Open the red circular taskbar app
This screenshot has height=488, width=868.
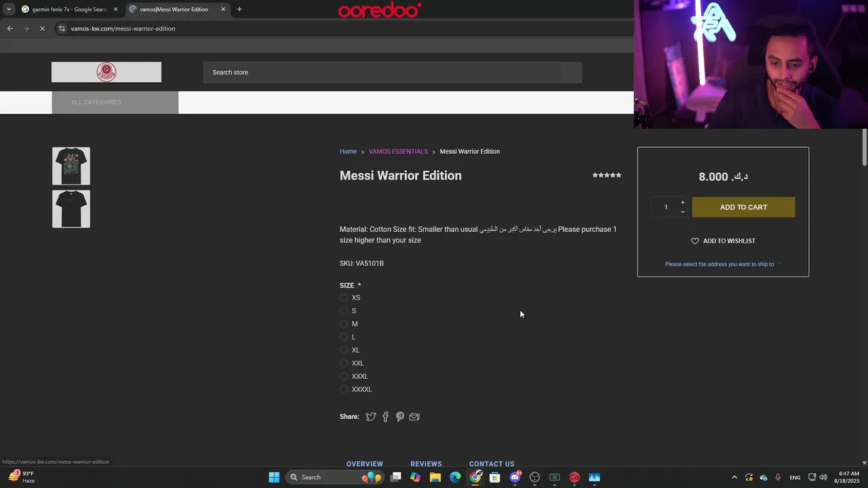tap(574, 477)
